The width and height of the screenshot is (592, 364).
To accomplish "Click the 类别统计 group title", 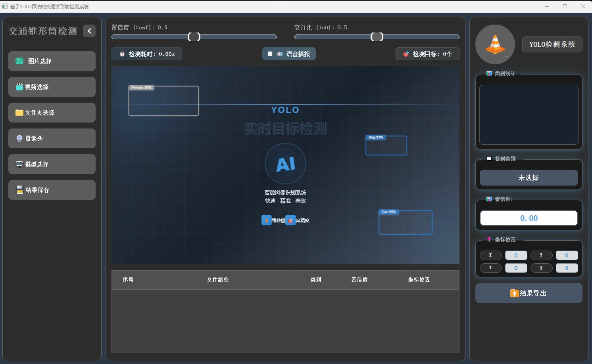I will [x=505, y=73].
